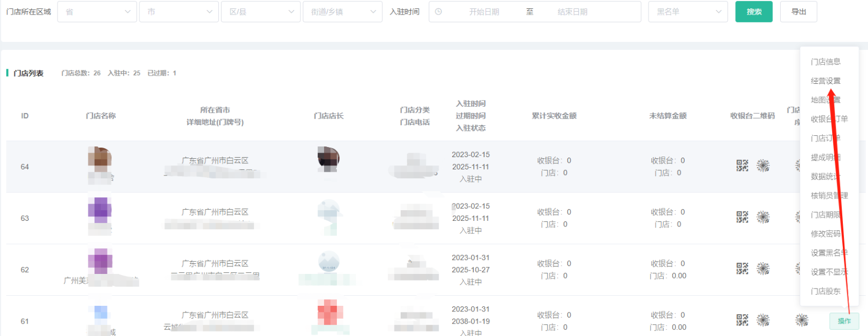Click the 操作 button for store 61

tap(843, 321)
